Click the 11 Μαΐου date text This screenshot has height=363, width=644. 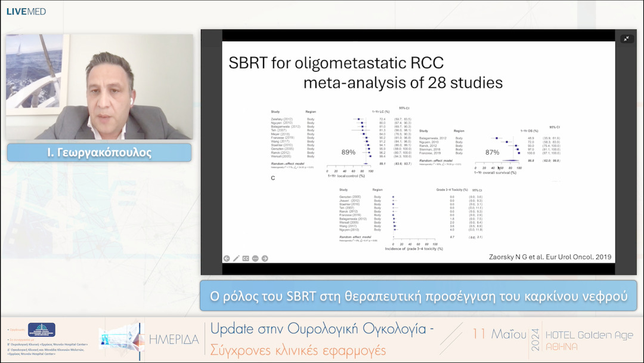[x=500, y=334]
